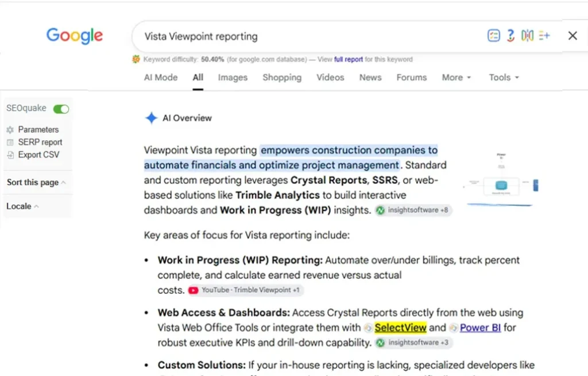This screenshot has height=376, width=588.
Task: Click the YouTube Trimble Viewpoint +1 source chip
Action: click(246, 290)
